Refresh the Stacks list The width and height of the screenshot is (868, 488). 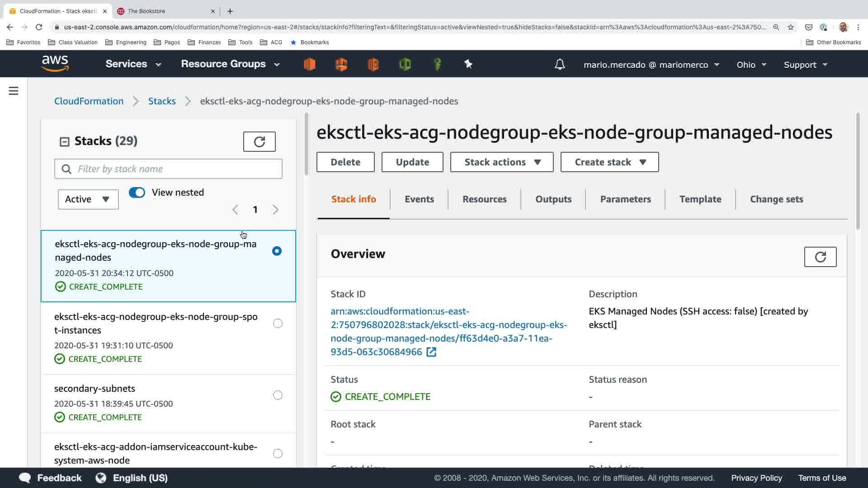[259, 142]
